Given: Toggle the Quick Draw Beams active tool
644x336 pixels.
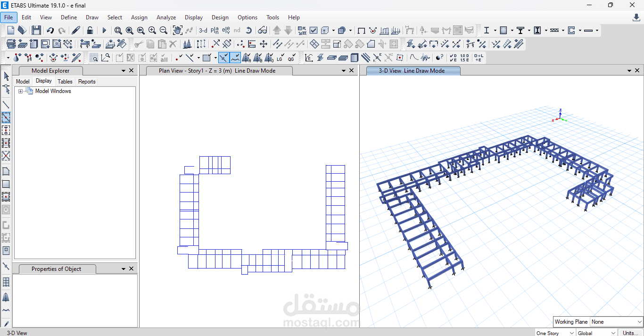Looking at the screenshot, I should point(6,117).
